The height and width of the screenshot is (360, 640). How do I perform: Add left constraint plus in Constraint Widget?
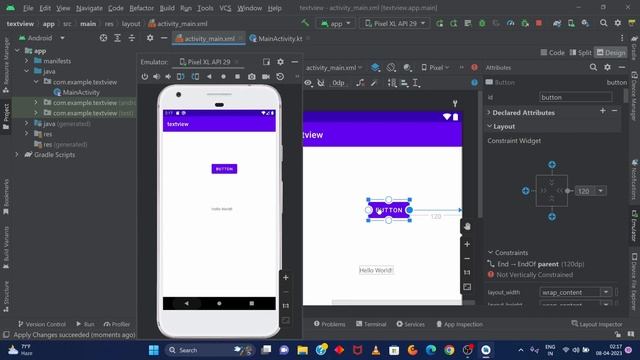click(526, 191)
